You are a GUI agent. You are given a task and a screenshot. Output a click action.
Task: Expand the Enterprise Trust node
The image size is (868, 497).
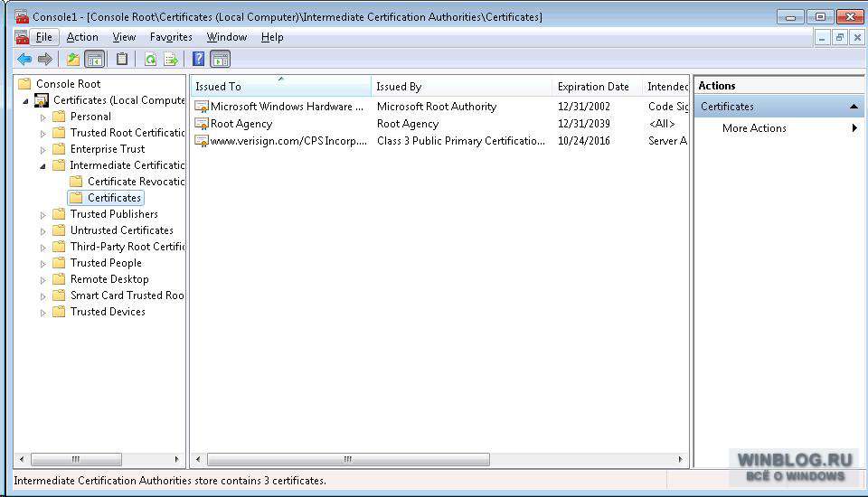pos(43,150)
